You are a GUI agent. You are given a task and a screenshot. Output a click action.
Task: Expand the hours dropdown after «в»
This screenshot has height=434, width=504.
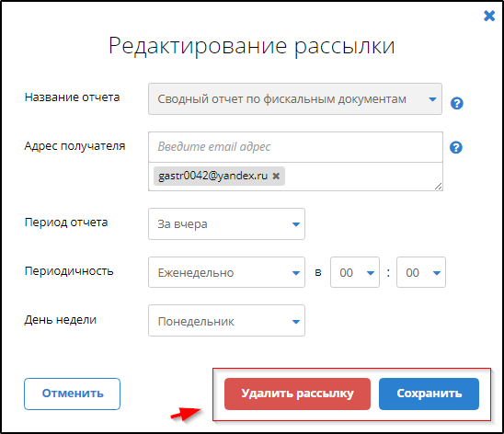pos(355,272)
